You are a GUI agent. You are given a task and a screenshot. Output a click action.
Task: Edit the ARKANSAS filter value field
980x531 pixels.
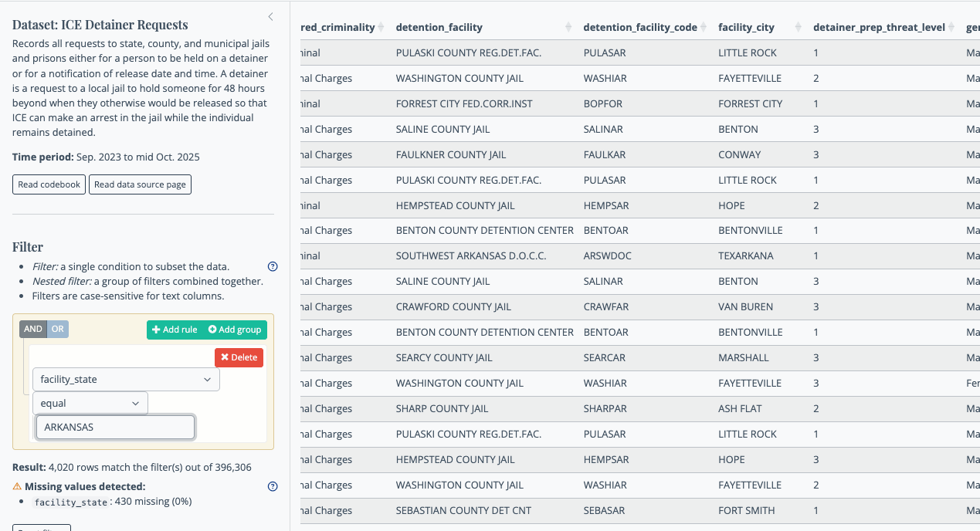point(115,427)
